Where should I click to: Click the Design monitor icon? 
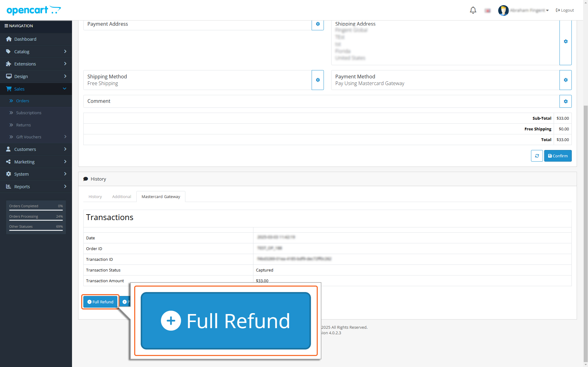pos(9,76)
